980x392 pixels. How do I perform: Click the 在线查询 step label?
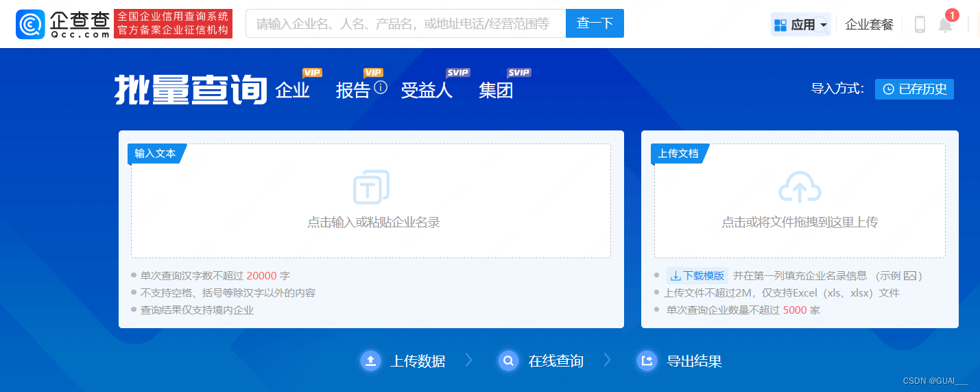click(556, 361)
